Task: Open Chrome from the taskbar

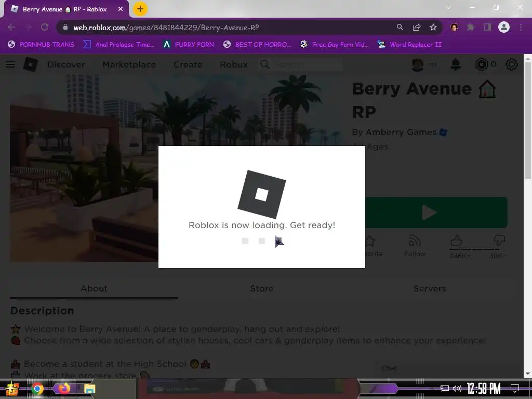Action: coord(37,389)
